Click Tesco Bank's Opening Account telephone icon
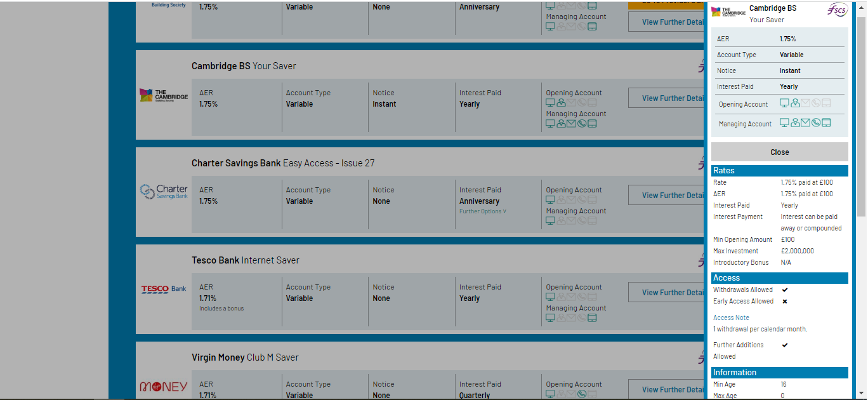 tap(582, 297)
